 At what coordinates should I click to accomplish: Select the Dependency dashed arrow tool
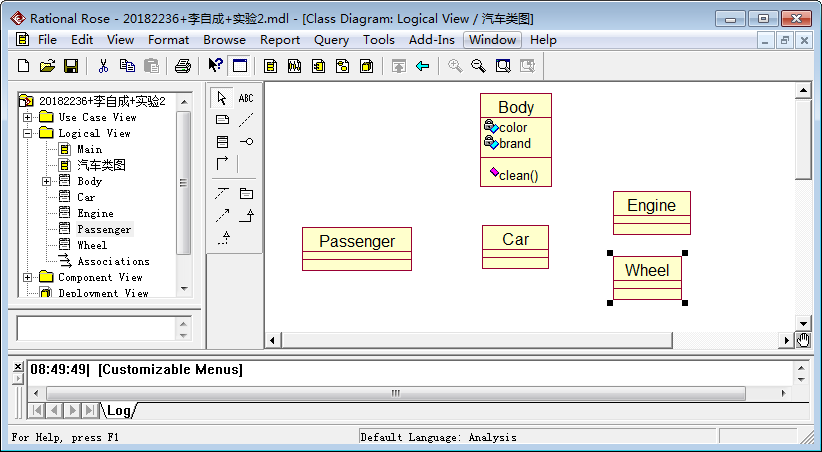(x=222, y=216)
